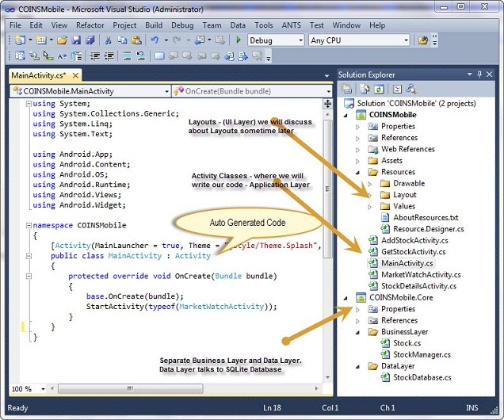Undo the last change with the Undo arrow
Screen dimensions: 504x420
coord(155,40)
